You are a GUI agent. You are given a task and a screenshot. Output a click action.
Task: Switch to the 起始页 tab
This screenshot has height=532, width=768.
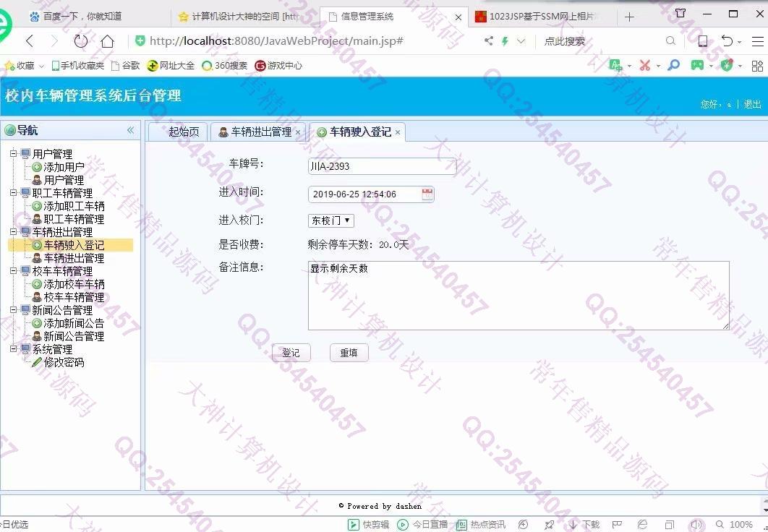[179, 132]
